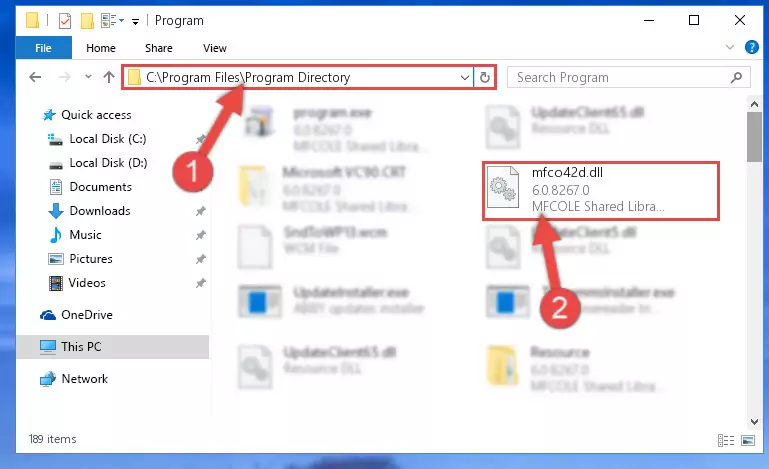Click the Network icon in sidebar

click(x=48, y=379)
